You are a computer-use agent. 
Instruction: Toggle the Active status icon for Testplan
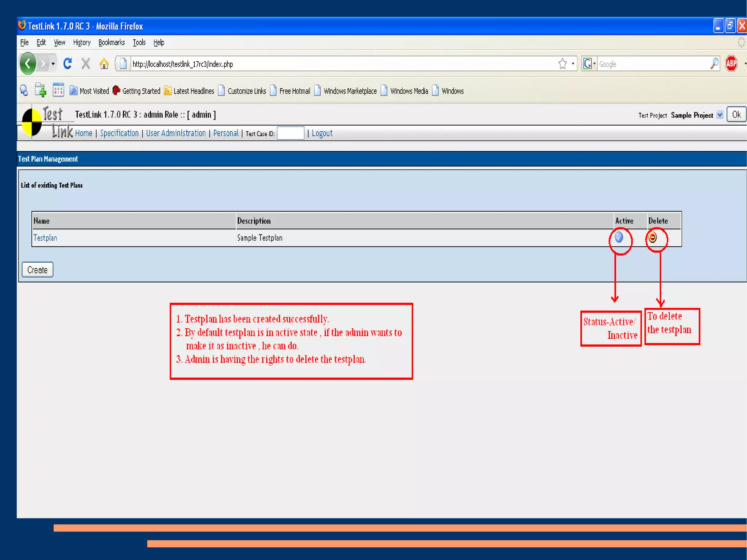(x=619, y=237)
